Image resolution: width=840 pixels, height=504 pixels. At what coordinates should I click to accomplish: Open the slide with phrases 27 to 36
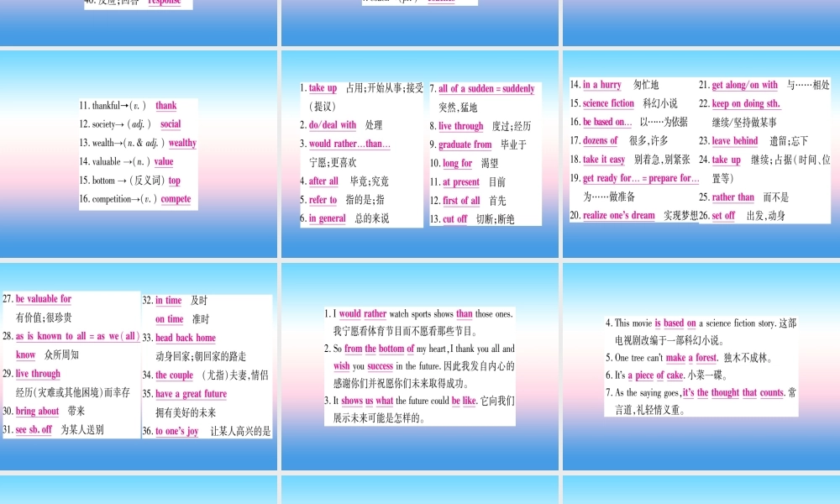139,366
